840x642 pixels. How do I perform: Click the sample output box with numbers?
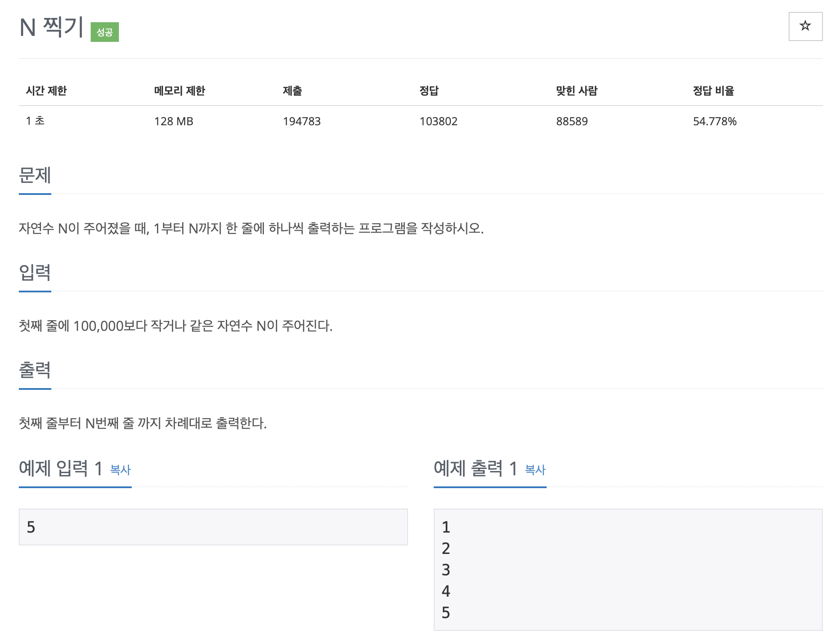pos(627,569)
